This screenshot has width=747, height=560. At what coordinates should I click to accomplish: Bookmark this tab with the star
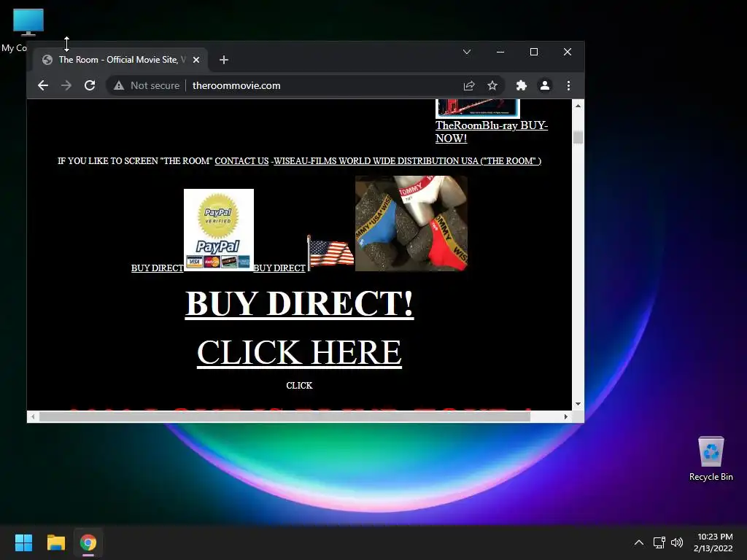tap(492, 86)
